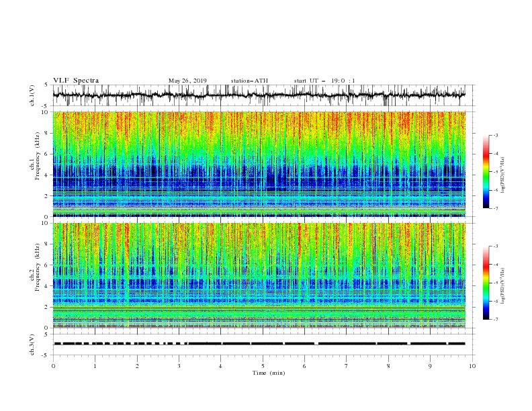Image resolution: width=532 pixels, height=411 pixels.
Task: Select the ch.1 colorbar "log(PSD)(V²/Hz)" label
Action: click(x=502, y=175)
